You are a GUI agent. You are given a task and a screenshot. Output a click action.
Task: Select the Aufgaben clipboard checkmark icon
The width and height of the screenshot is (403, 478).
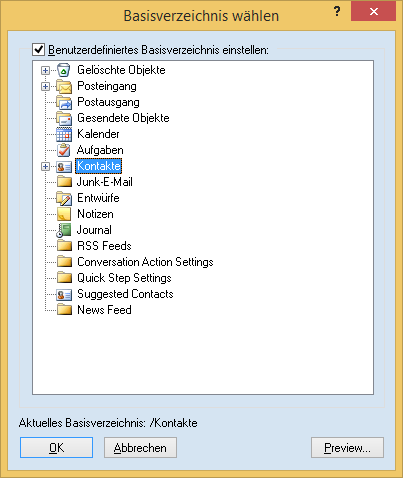point(64,150)
